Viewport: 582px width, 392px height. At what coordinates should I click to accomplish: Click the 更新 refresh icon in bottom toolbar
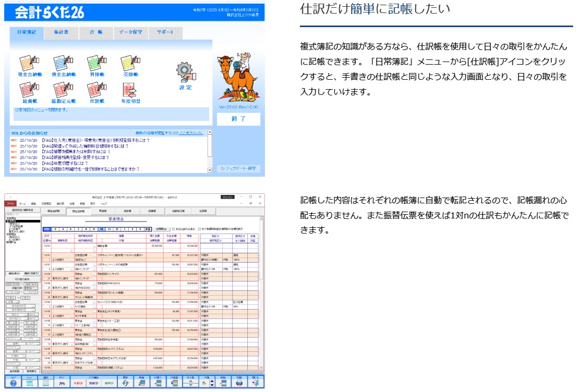(x=125, y=383)
